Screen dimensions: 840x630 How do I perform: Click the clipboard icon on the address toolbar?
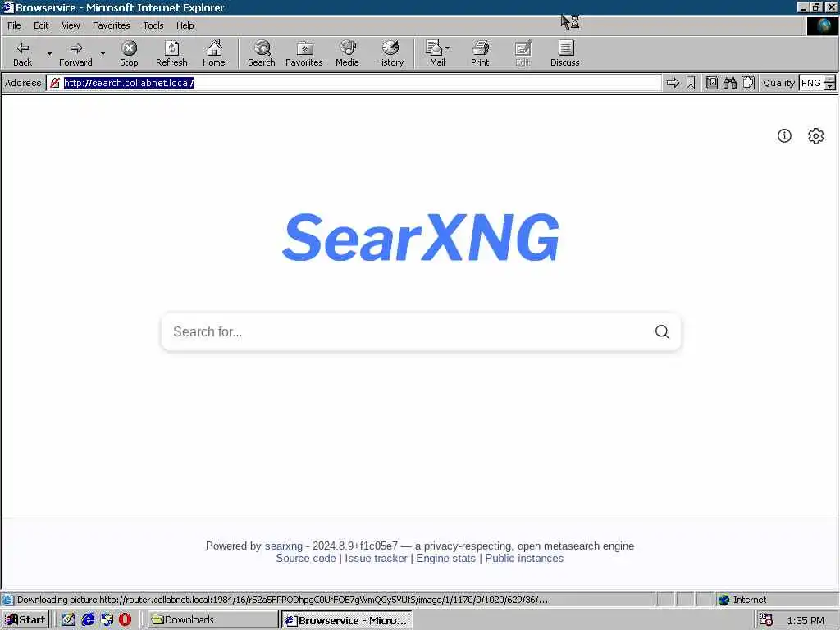(x=748, y=83)
